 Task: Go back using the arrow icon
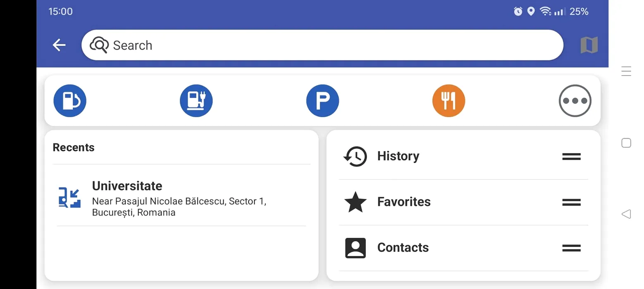59,45
